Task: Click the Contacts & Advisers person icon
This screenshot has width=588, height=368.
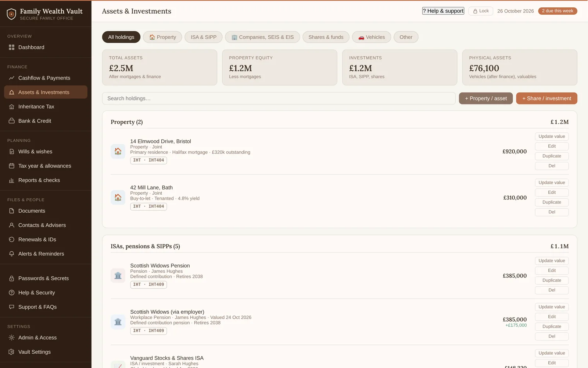Action: [x=12, y=225]
